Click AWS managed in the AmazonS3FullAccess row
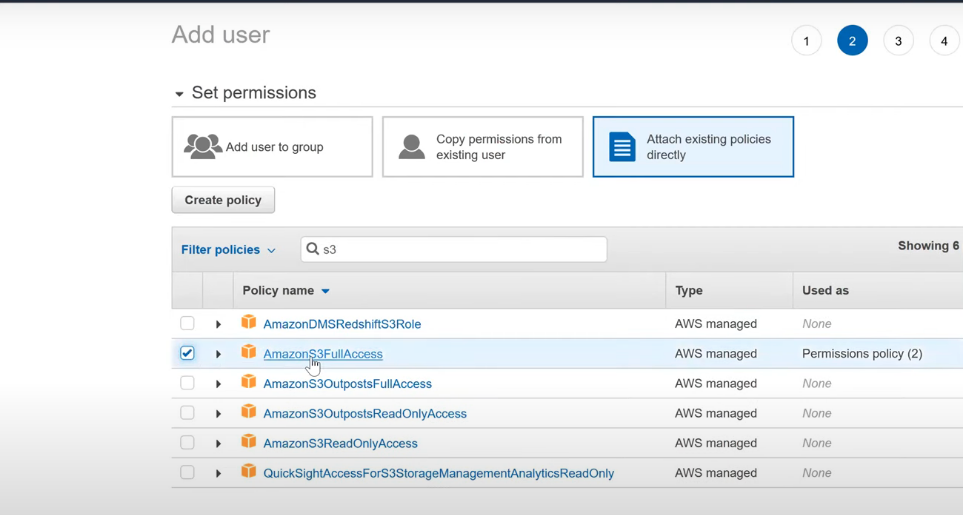 pos(715,354)
